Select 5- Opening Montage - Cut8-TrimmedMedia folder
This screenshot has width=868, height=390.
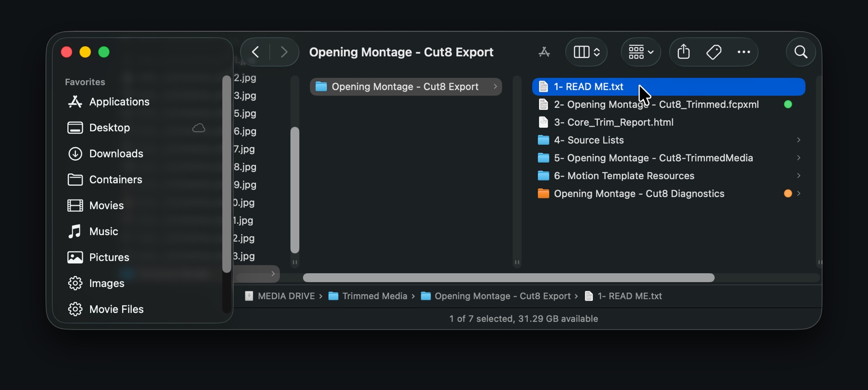click(669, 158)
